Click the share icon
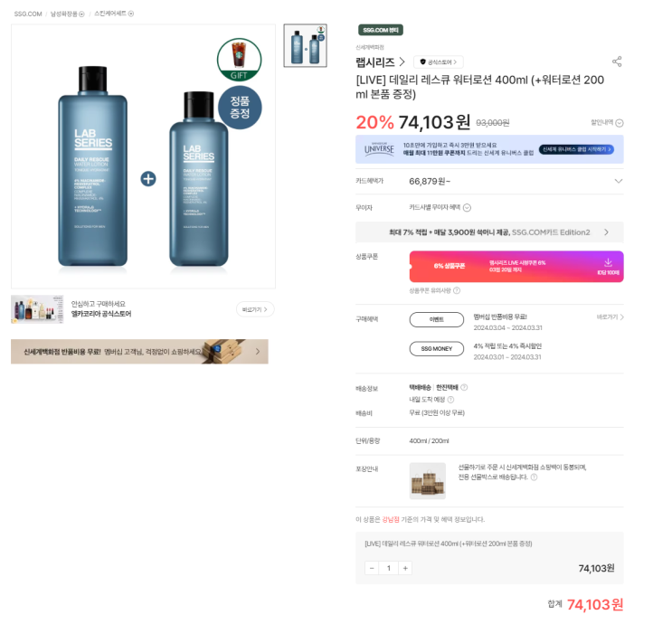 617,61
